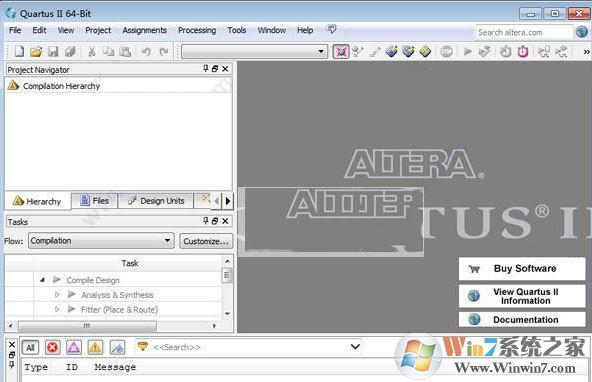Image resolution: width=592 pixels, height=382 pixels.
Task: Select the Compile Design task row
Action: [x=93, y=280]
